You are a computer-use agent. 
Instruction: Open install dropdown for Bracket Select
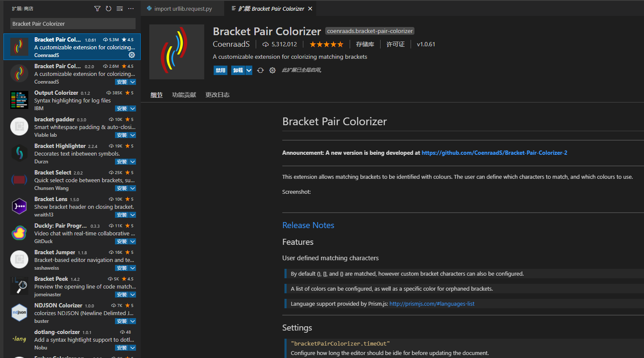pyautogui.click(x=133, y=188)
